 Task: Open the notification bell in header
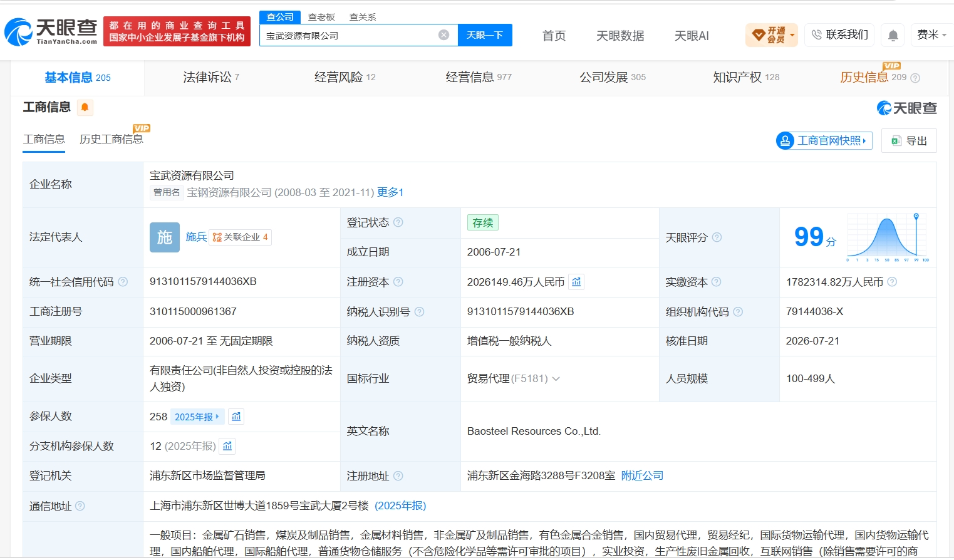pos(893,36)
